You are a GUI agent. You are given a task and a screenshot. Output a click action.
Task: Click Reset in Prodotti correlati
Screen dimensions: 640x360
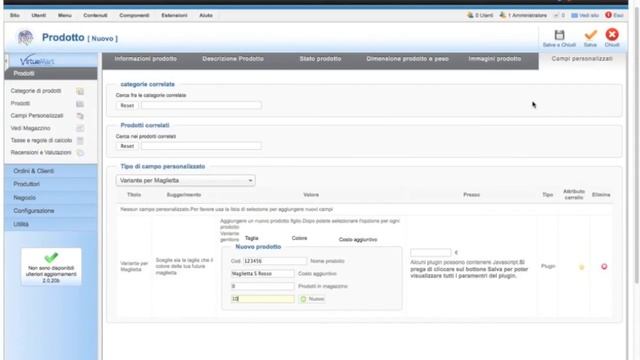click(127, 146)
